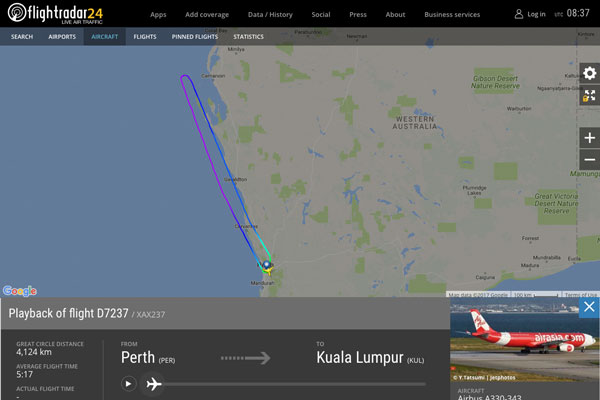Zoom in with the plus button
Screen dimensions: 600x400
(590, 138)
